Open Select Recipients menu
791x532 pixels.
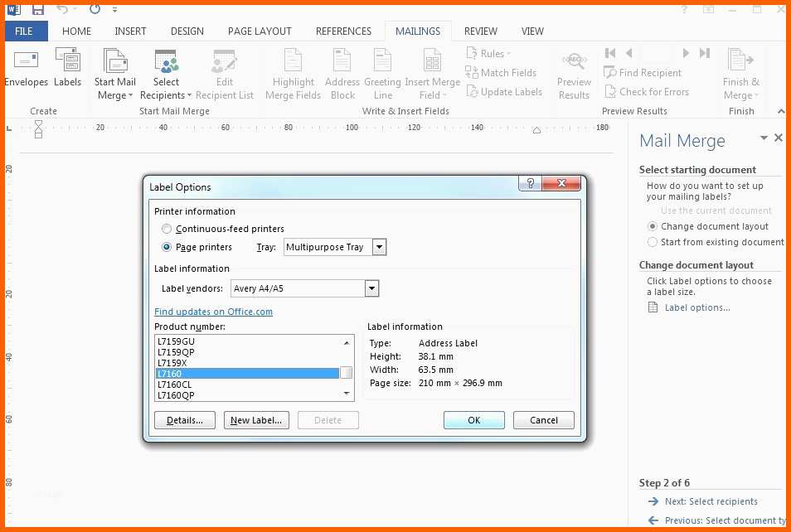pos(166,75)
